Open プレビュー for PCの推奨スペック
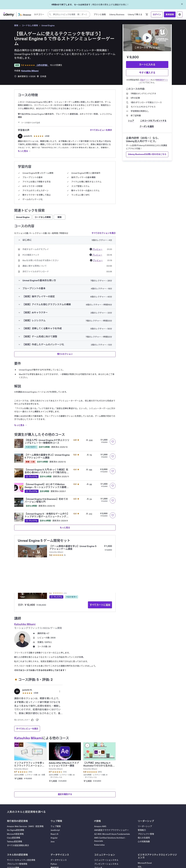The width and height of the screenshot is (186, 868). point(97,255)
